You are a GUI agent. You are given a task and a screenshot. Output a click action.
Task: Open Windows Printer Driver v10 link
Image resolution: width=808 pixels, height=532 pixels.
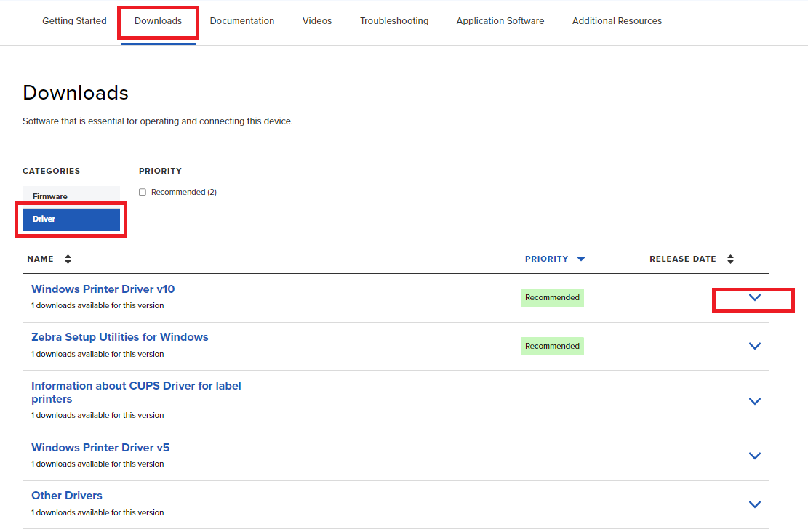(x=103, y=289)
